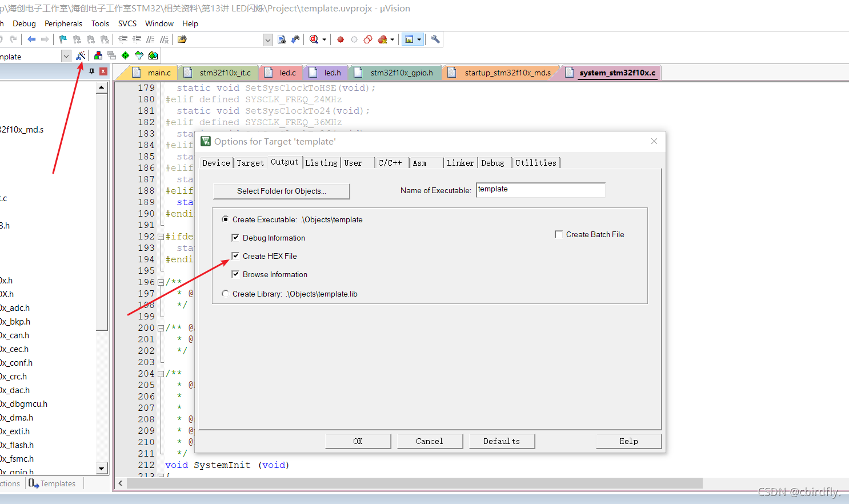
Task: Open the find text combo box dropdown
Action: point(268,39)
